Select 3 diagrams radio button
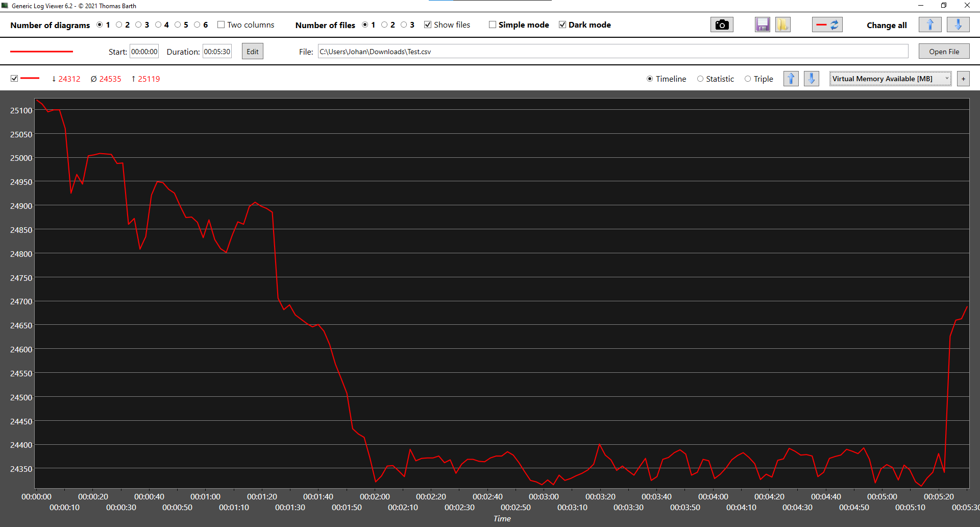This screenshot has width=980, height=527. coord(138,25)
